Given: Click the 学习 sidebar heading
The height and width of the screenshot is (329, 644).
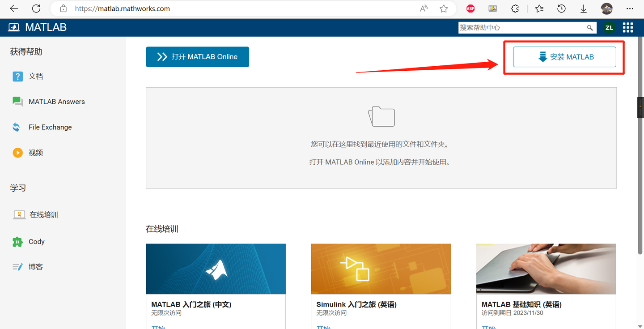Looking at the screenshot, I should (x=18, y=188).
